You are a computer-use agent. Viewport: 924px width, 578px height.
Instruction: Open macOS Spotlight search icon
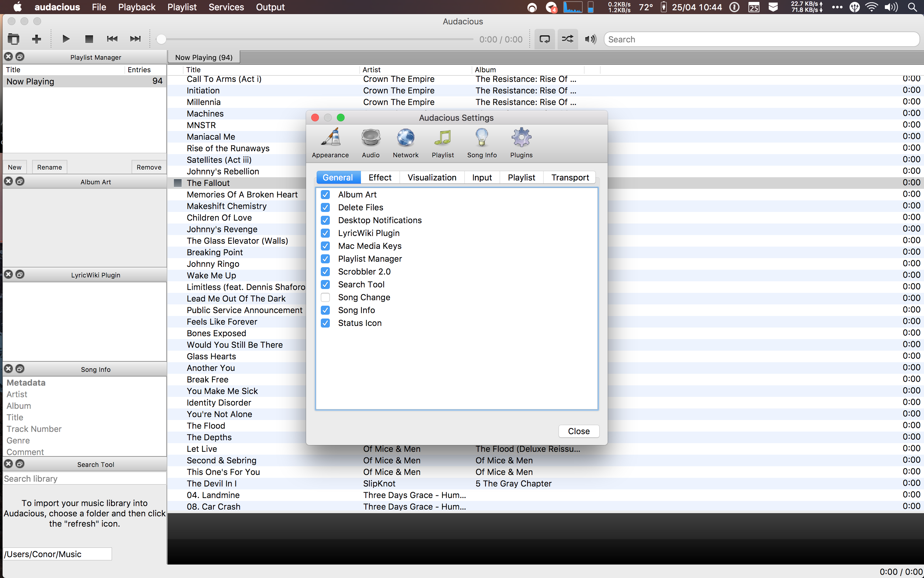tap(912, 7)
